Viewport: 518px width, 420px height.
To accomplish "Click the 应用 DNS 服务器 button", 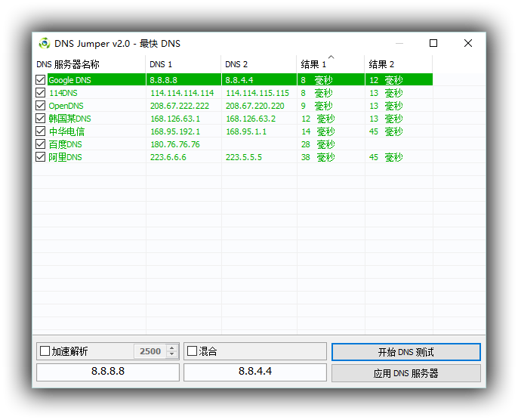I will click(x=406, y=373).
